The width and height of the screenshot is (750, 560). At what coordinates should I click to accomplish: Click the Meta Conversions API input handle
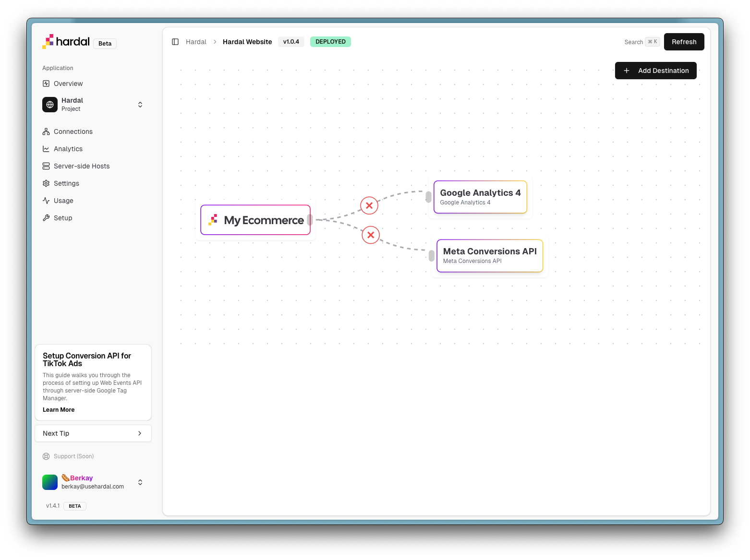pyautogui.click(x=432, y=256)
